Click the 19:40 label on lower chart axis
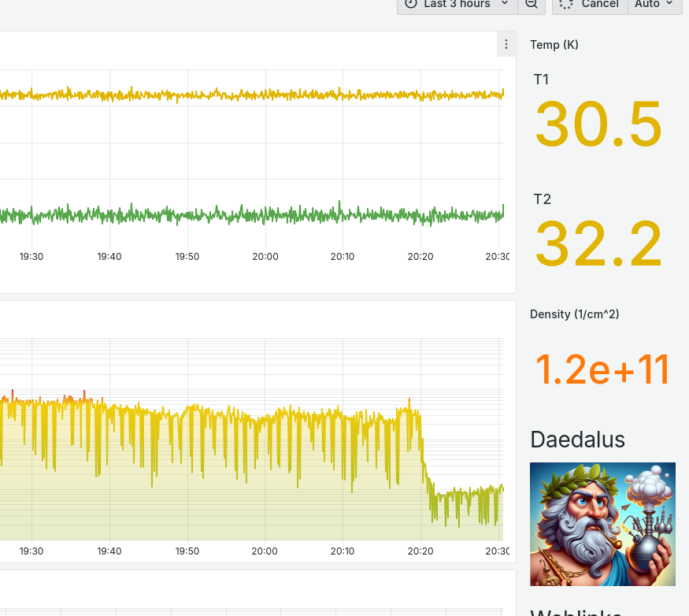 tap(109, 551)
